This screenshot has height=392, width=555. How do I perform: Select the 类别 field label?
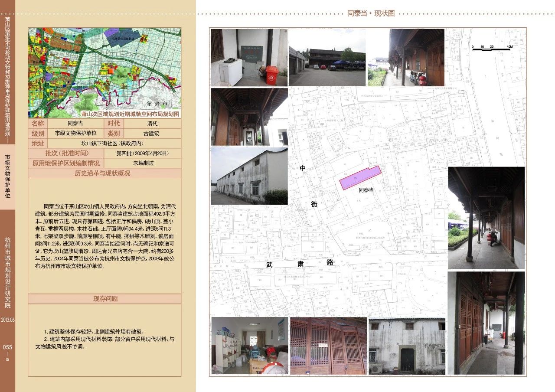pos(113,133)
